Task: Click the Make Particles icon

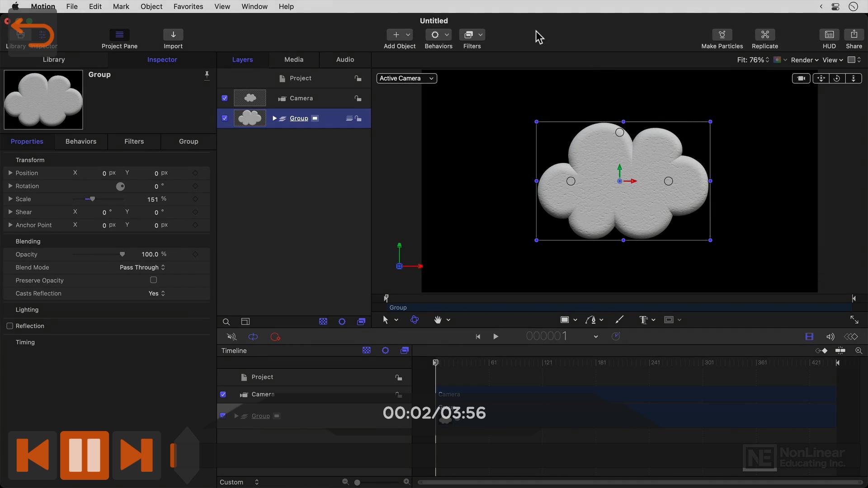Action: 722,35
